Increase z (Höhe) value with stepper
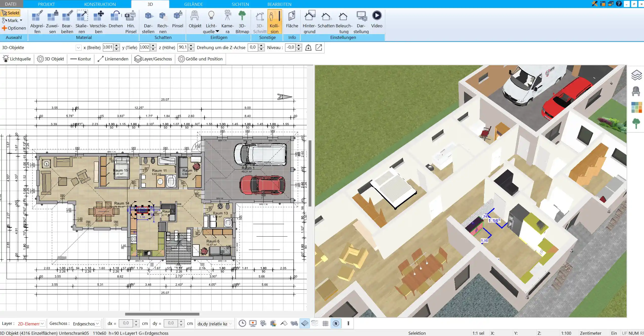This screenshot has width=644, height=336. (191, 46)
